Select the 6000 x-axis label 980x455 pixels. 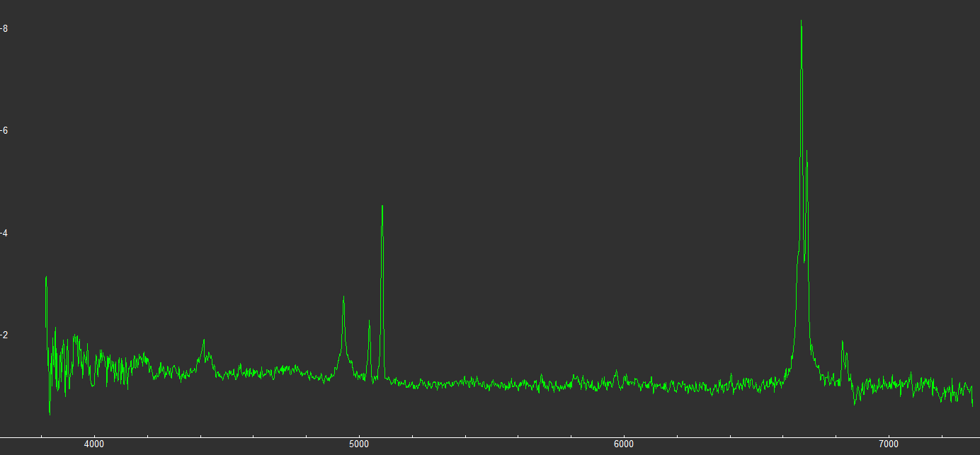coord(623,444)
